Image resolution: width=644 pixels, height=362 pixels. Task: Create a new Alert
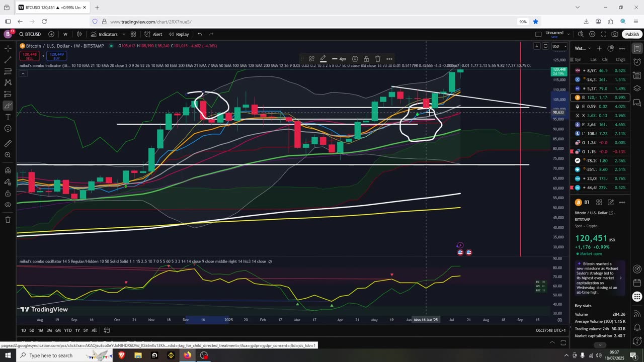pos(153,34)
